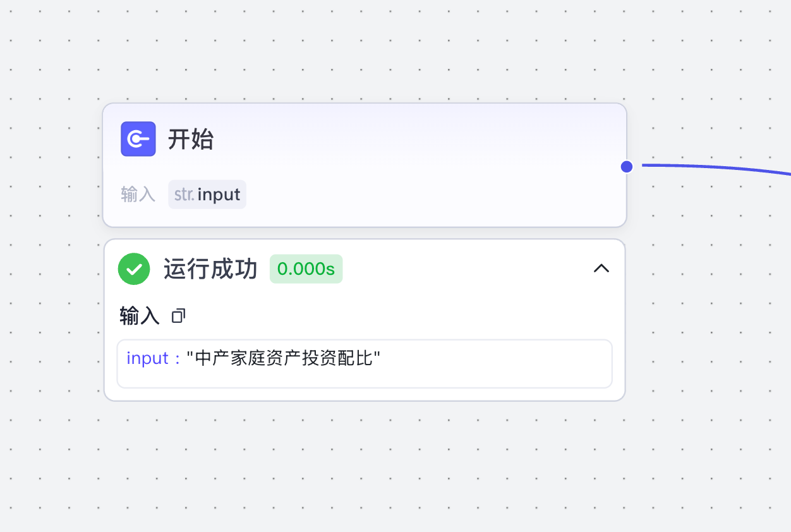Image resolution: width=791 pixels, height=532 pixels.
Task: Collapse the run result panel chevron
Action: pos(601,269)
